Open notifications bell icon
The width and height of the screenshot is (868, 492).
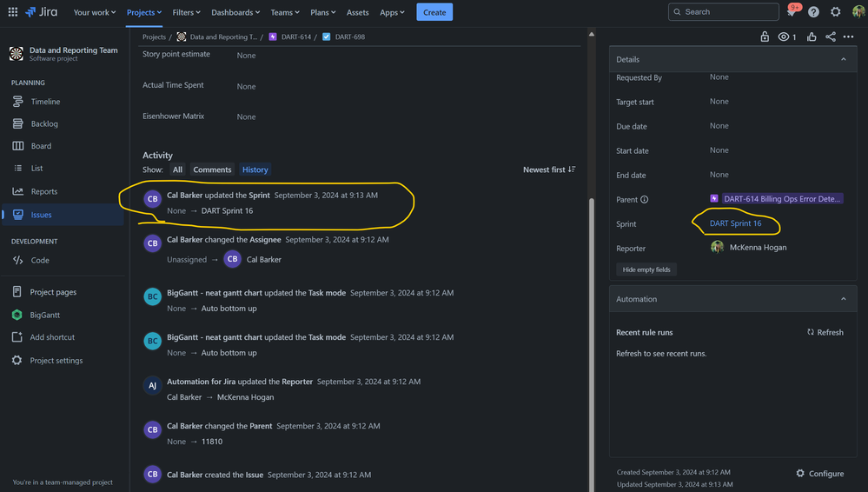pos(792,11)
